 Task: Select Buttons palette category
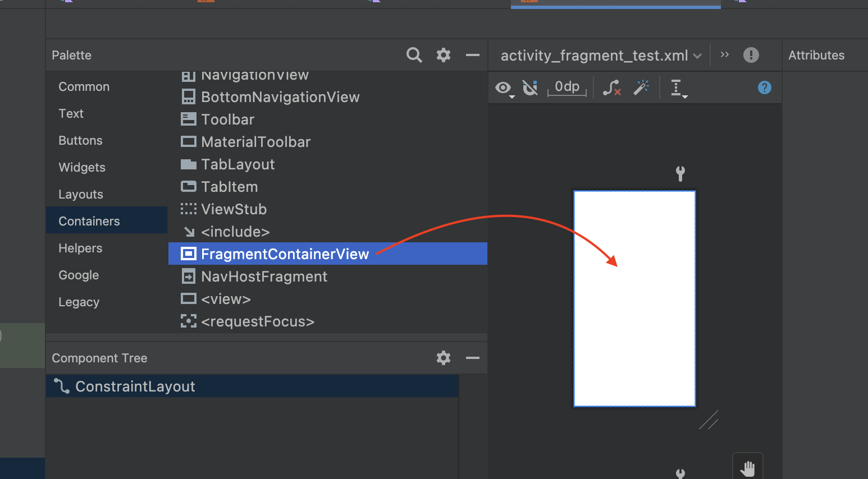[x=81, y=140]
